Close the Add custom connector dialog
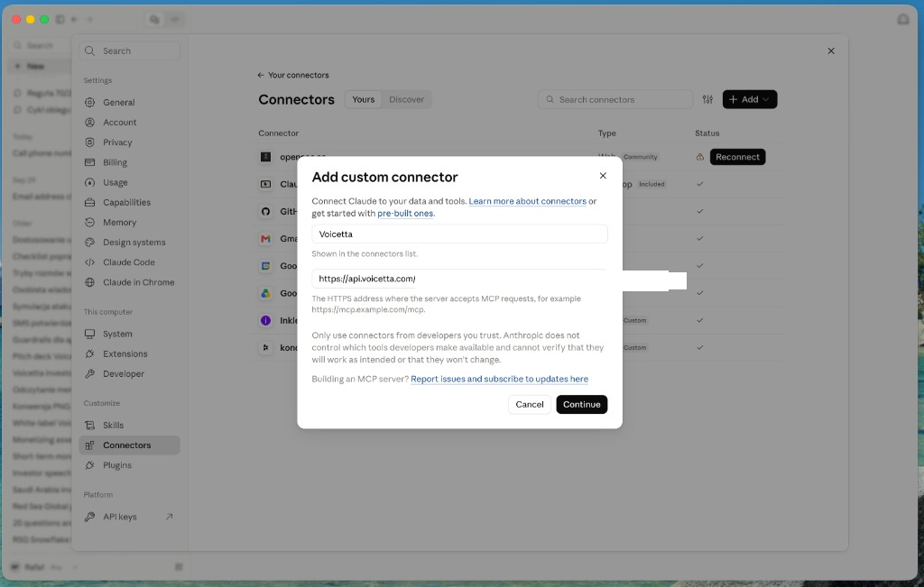The height and width of the screenshot is (587, 924). coord(603,176)
